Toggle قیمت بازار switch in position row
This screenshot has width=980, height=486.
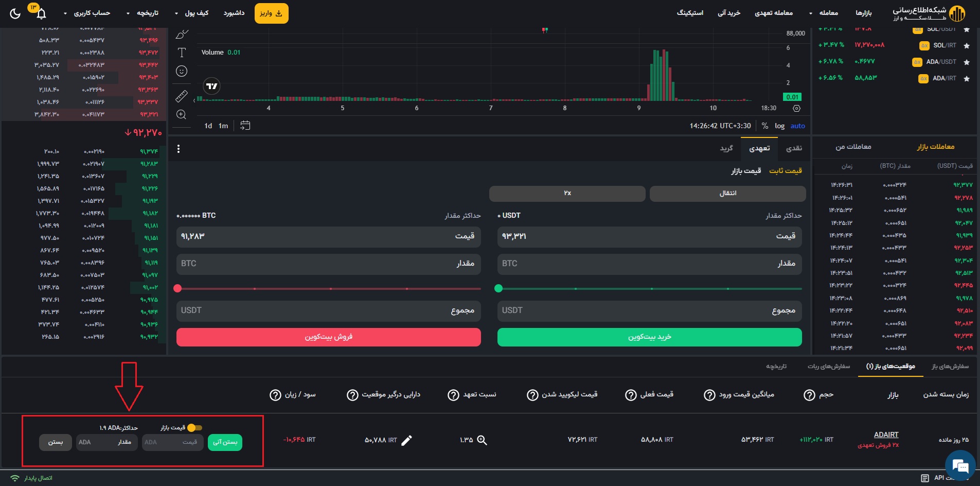click(194, 428)
